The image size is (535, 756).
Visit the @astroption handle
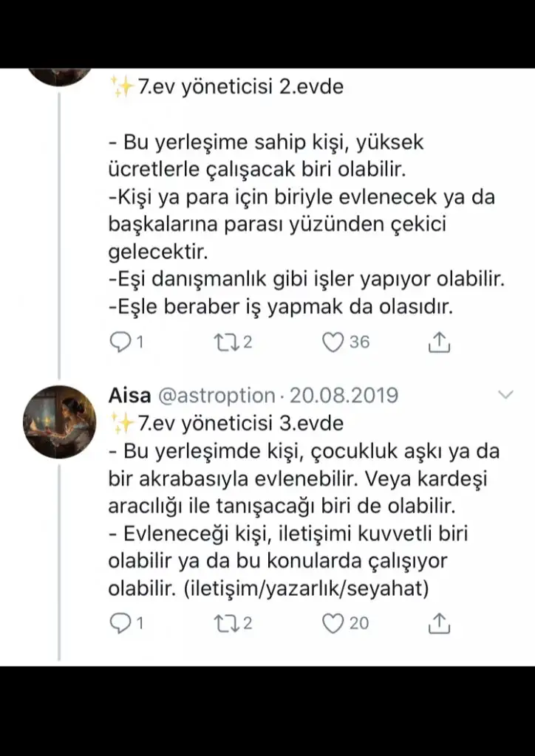point(217,396)
